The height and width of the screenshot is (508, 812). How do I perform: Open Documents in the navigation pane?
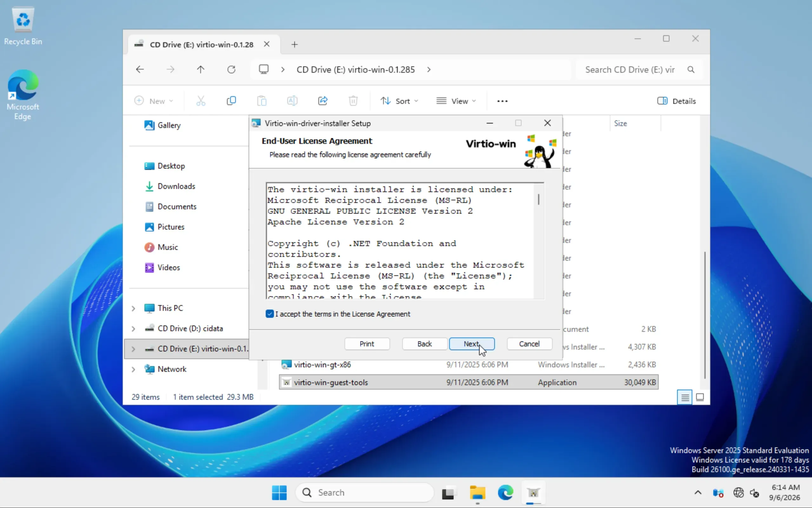point(170,207)
